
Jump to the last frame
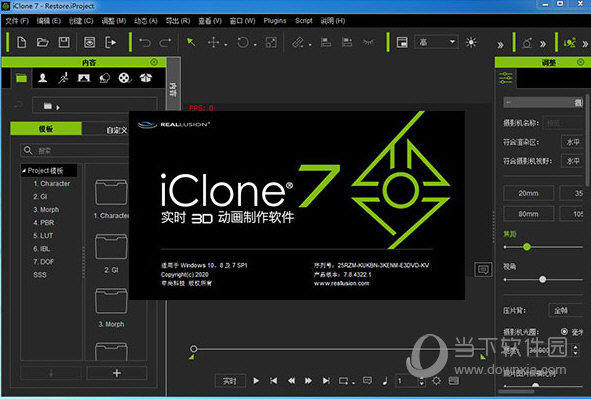326,381
